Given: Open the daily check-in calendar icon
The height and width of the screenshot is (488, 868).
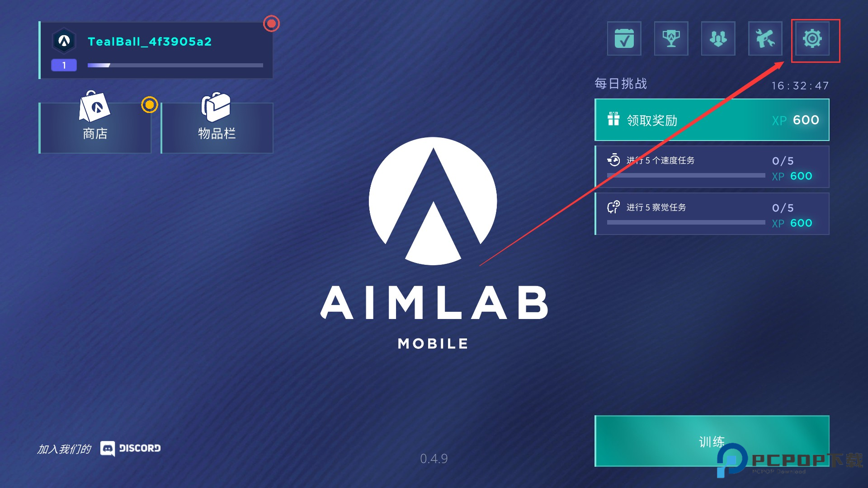Looking at the screenshot, I should pyautogui.click(x=624, y=38).
